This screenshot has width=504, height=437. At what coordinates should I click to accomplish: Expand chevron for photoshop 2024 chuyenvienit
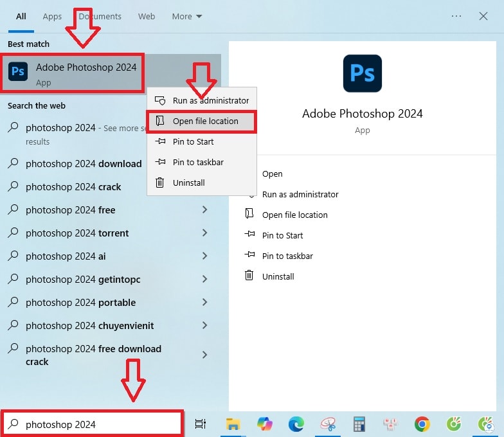[204, 325]
